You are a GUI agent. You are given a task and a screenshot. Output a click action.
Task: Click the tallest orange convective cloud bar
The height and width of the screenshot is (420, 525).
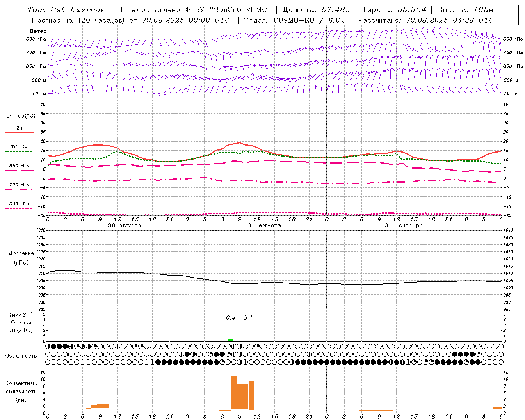[234, 393]
